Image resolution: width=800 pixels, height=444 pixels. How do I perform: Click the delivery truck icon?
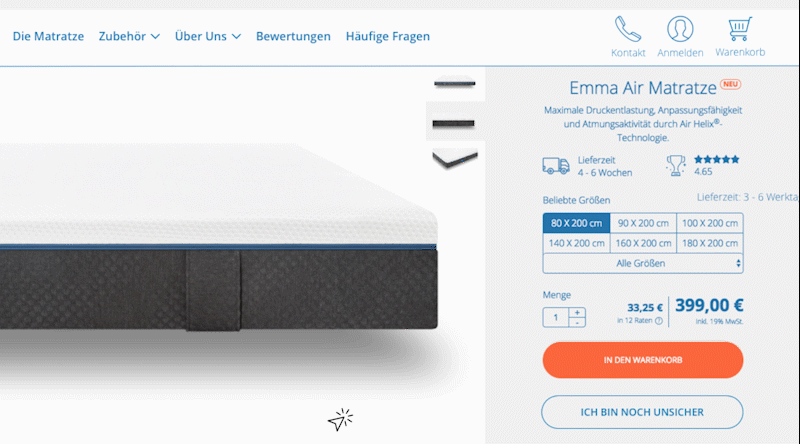(556, 166)
